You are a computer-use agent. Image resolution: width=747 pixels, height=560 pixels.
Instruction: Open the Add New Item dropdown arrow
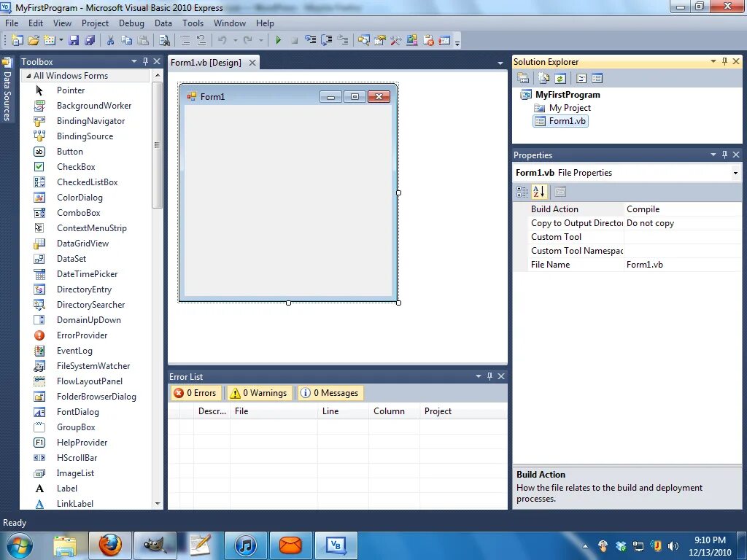coord(61,41)
